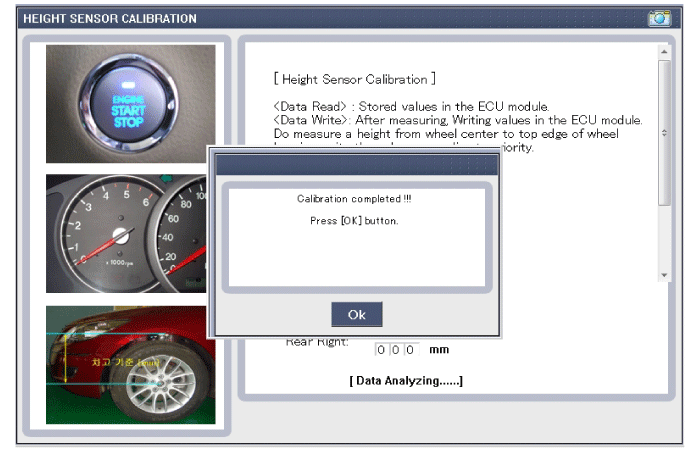Click last digit of Rear Right field
The height and width of the screenshot is (452, 700).
tap(410, 350)
